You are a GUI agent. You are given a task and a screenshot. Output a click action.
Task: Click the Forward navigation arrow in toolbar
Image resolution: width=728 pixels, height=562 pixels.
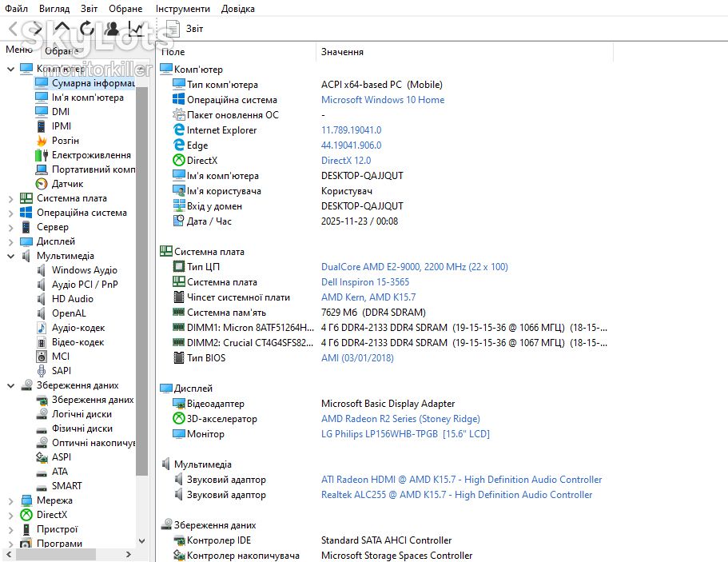pyautogui.click(x=37, y=29)
